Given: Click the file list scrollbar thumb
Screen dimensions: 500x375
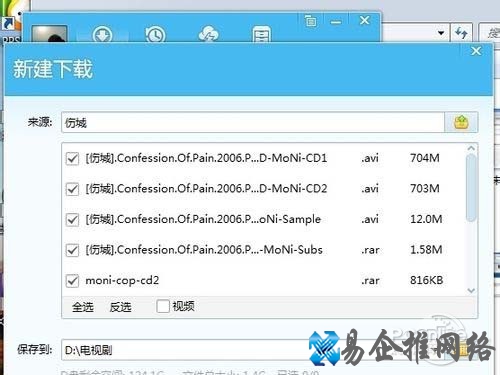Looking at the screenshot, I should coord(471,188).
